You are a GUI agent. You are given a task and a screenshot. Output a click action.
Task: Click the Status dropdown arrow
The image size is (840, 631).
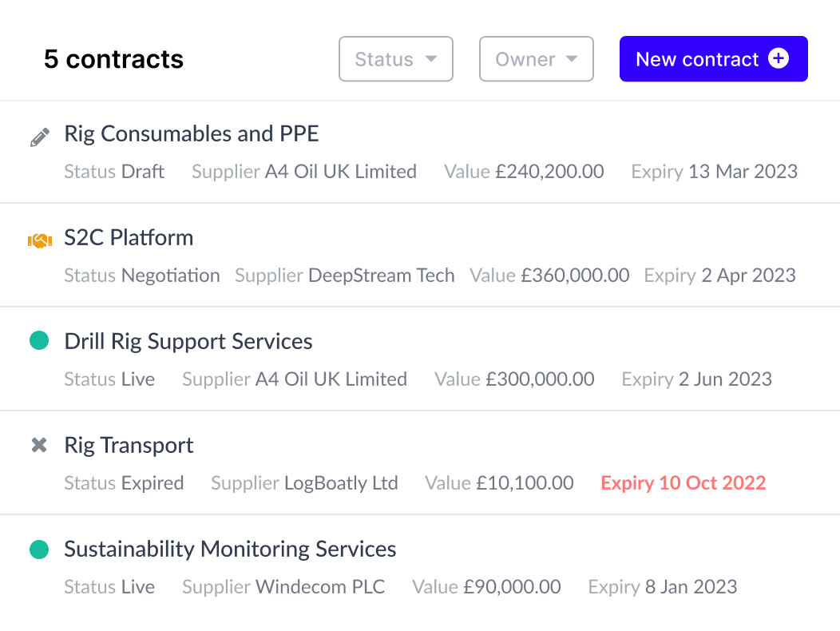(431, 59)
